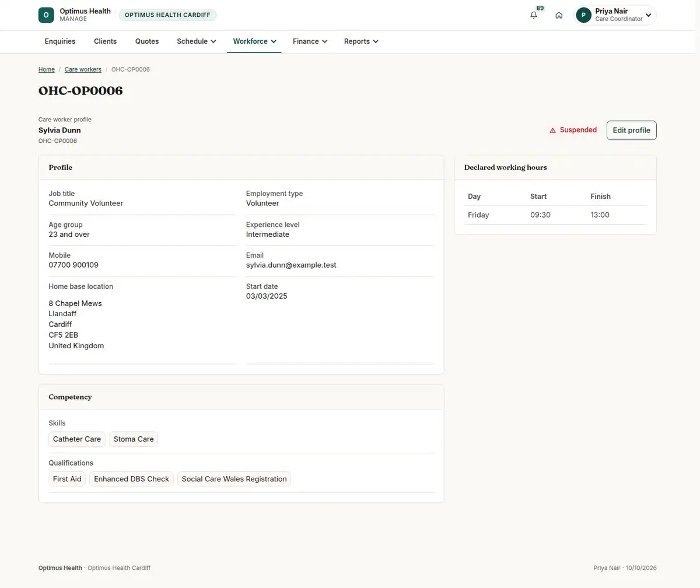Click the Priya Nair avatar icon

(x=583, y=15)
